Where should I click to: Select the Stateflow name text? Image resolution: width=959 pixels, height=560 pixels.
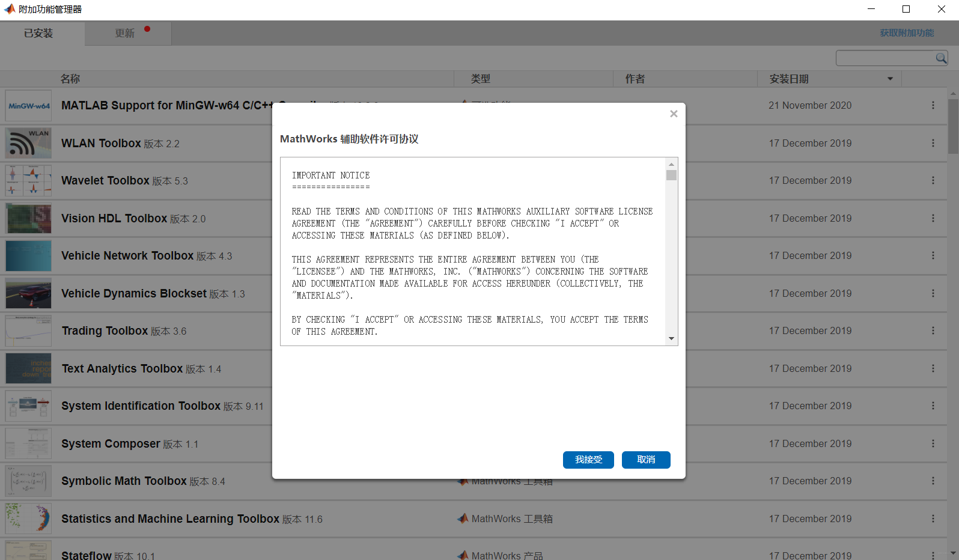click(87, 555)
